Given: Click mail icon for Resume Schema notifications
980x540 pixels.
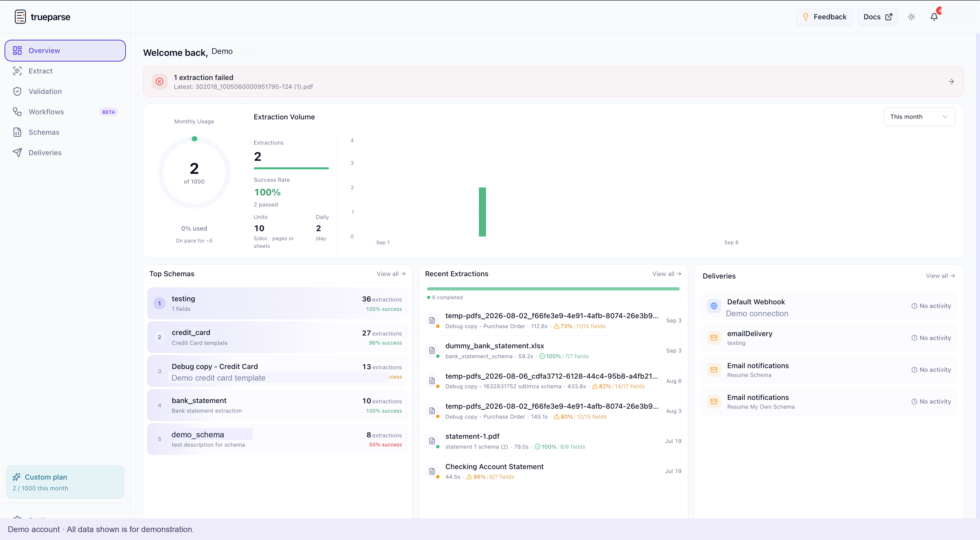Looking at the screenshot, I should pos(714,370).
